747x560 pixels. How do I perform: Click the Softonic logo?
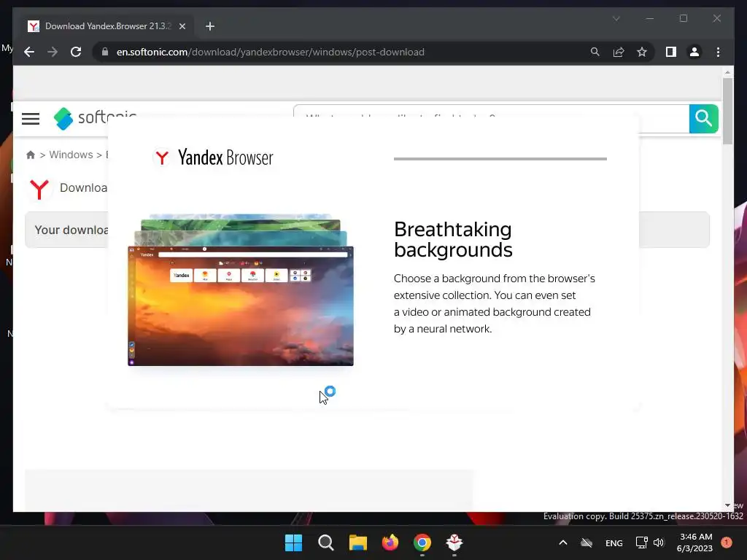coord(96,118)
